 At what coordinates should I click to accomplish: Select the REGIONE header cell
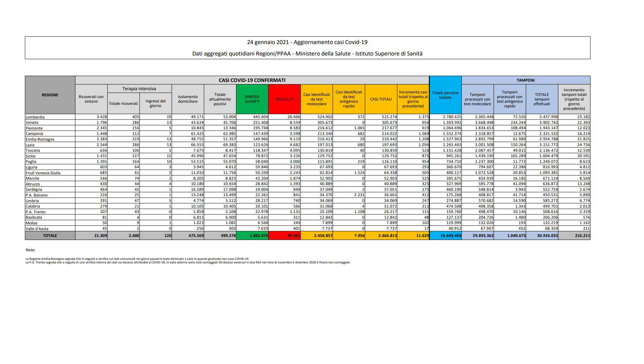pos(50,95)
